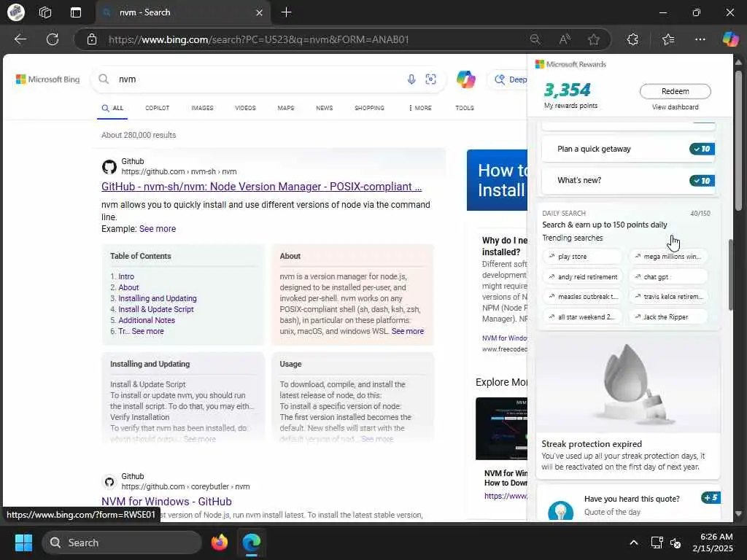Open the Copilot sidebar icon in toolbar
Image resolution: width=747 pixels, height=560 pixels.
click(730, 39)
